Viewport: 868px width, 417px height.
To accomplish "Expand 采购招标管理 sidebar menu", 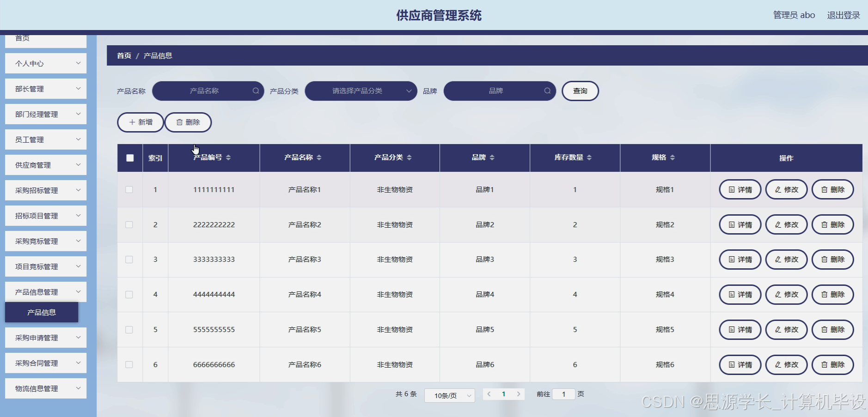I will point(46,190).
